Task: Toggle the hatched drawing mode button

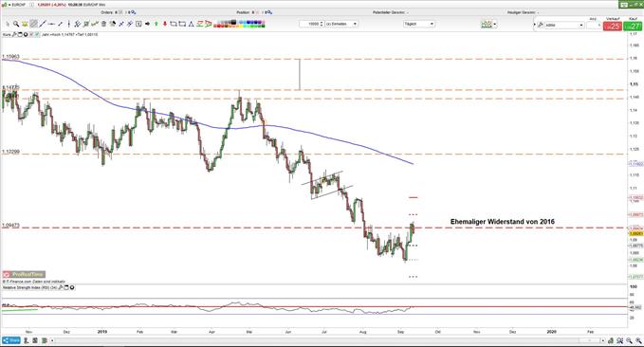Action: coord(34,25)
